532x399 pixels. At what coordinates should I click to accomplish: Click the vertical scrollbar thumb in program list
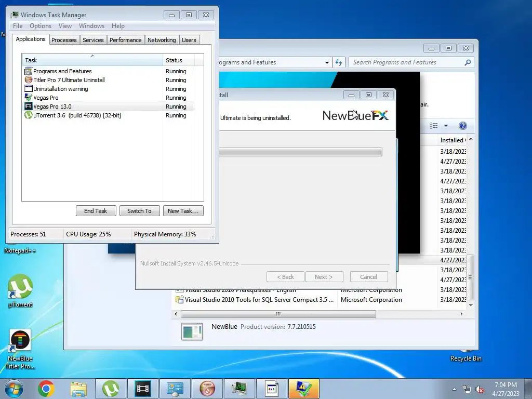point(470,277)
